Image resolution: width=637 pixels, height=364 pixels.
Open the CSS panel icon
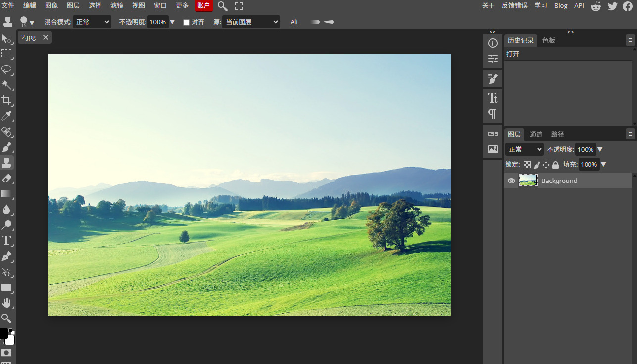pos(492,134)
